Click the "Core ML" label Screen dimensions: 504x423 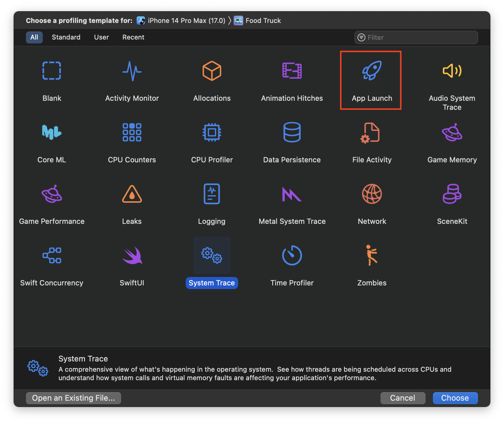[x=52, y=160]
